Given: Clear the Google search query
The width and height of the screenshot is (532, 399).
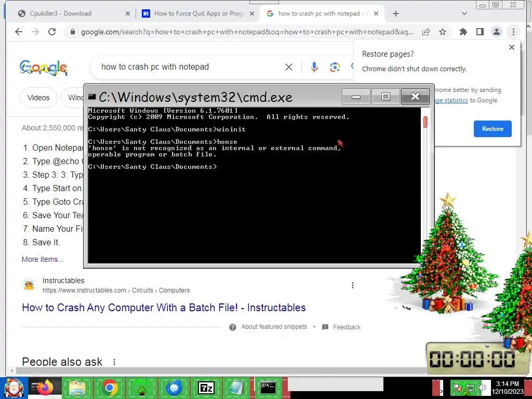Looking at the screenshot, I should pos(289,67).
